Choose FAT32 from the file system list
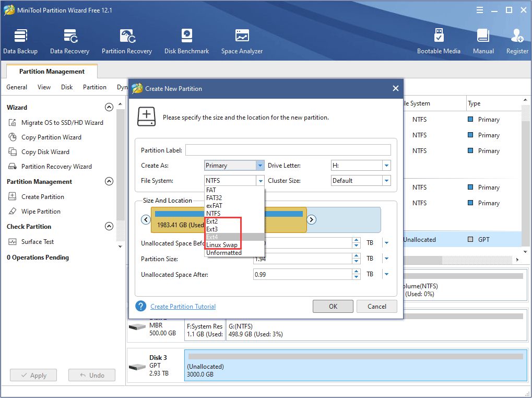This screenshot has height=398, width=532. coord(234,198)
